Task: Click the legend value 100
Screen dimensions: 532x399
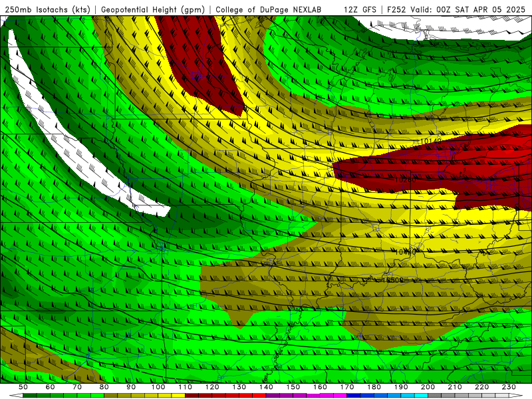Action: [x=158, y=387]
